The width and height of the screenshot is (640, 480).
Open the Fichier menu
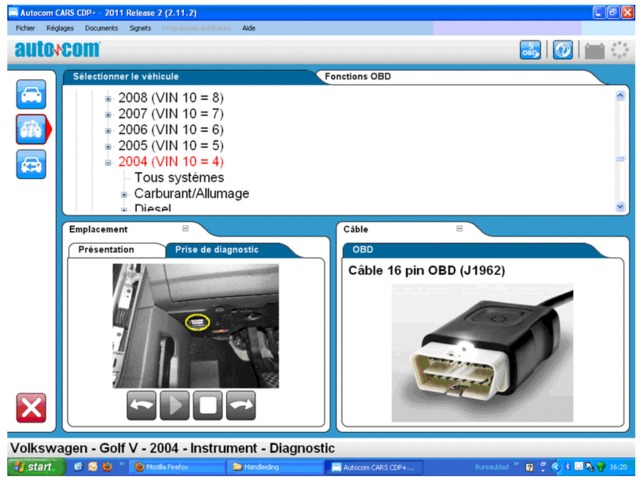point(25,28)
